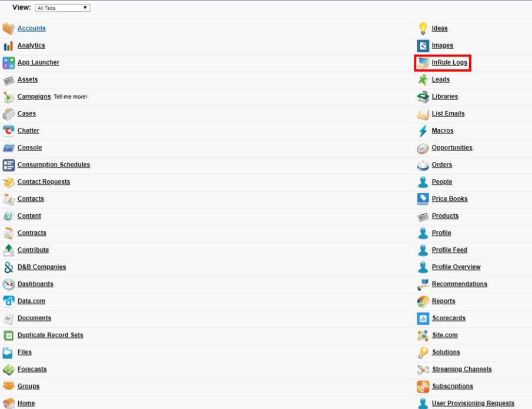532x409 pixels.
Task: Click the InRule Logs computer icon
Action: [x=423, y=63]
